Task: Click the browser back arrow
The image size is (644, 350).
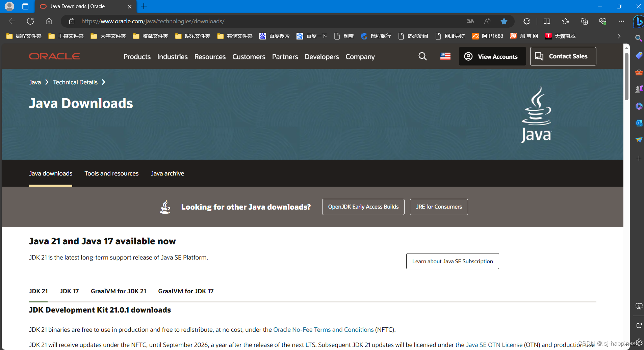Action: tap(12, 21)
